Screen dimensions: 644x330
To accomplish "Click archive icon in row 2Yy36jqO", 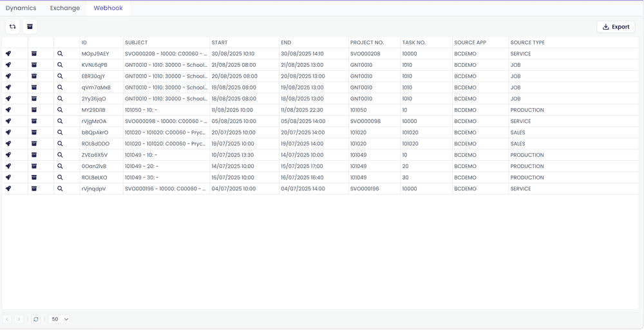I will (x=34, y=99).
